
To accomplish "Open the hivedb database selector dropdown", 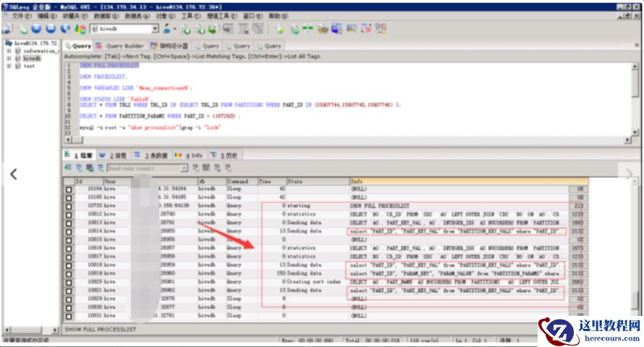I will pos(155,29).
